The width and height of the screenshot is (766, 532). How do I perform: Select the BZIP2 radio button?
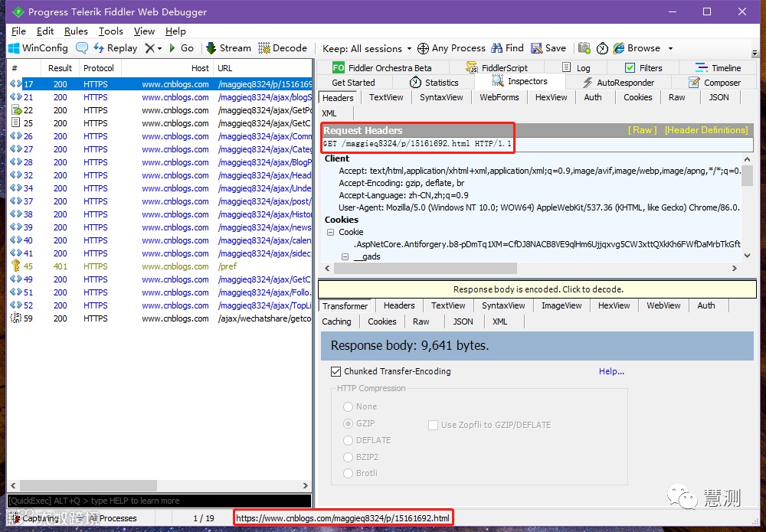[x=348, y=457]
